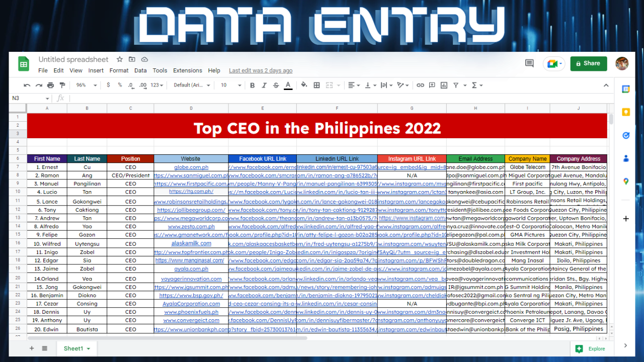Click the Undo arrow in the toolbar

(27, 85)
